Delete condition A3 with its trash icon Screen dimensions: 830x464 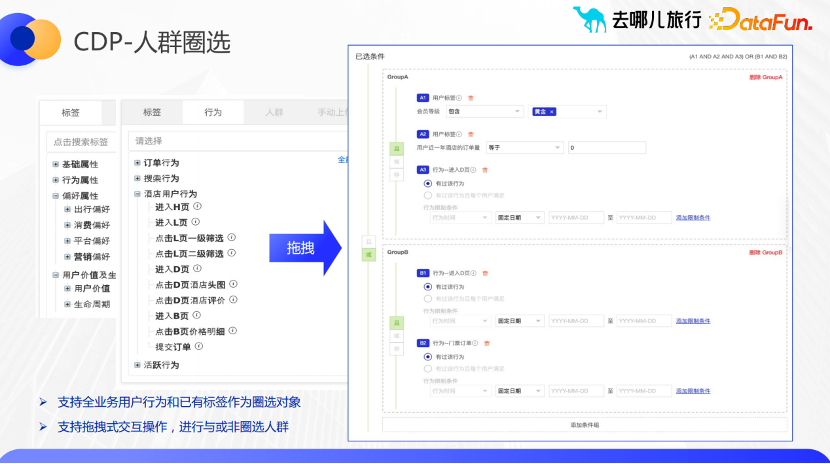485,170
